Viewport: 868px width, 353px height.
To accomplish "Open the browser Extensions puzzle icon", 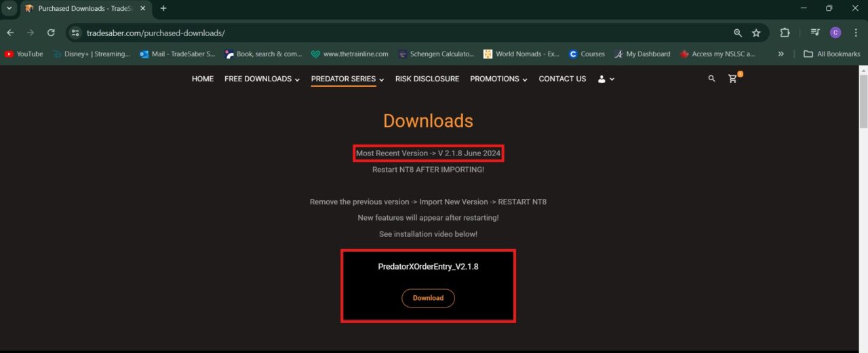I will pos(785,33).
